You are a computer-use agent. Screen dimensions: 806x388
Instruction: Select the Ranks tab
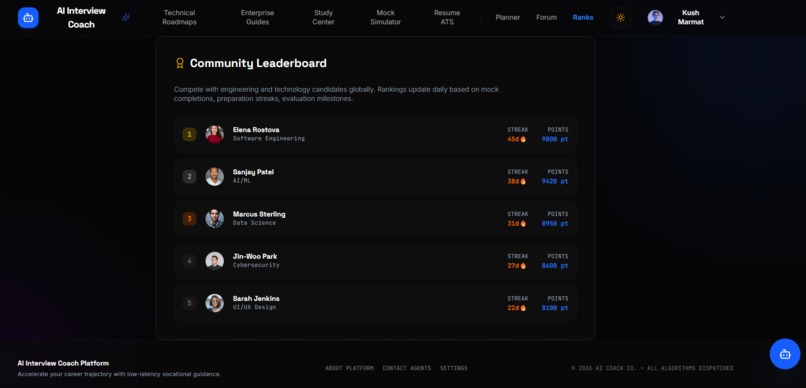pyautogui.click(x=583, y=17)
